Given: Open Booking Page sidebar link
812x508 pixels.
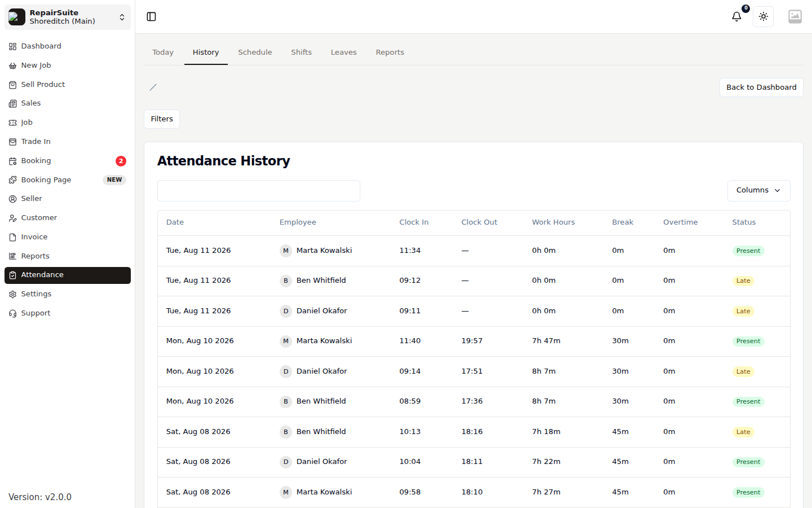Looking at the screenshot, I should point(68,180).
